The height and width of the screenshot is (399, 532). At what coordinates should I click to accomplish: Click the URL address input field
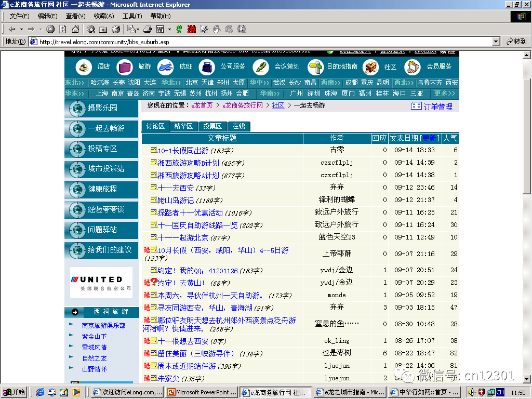click(x=261, y=42)
